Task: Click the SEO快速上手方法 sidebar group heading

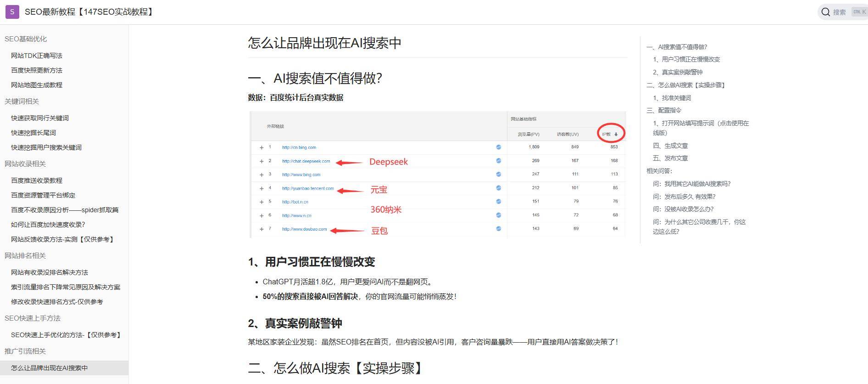Action: (x=33, y=318)
